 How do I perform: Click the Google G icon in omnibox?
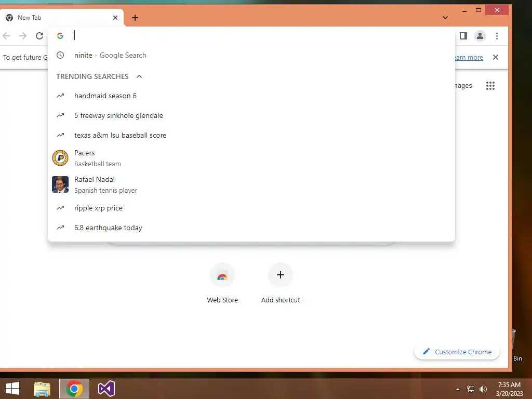tap(60, 36)
